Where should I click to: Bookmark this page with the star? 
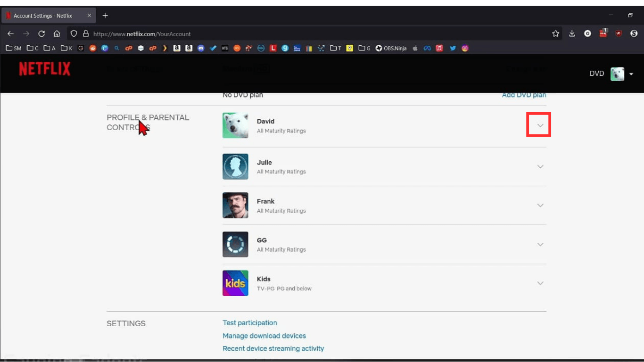tap(555, 33)
